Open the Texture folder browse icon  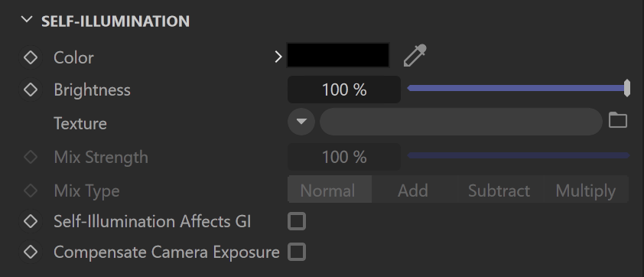coord(618,120)
